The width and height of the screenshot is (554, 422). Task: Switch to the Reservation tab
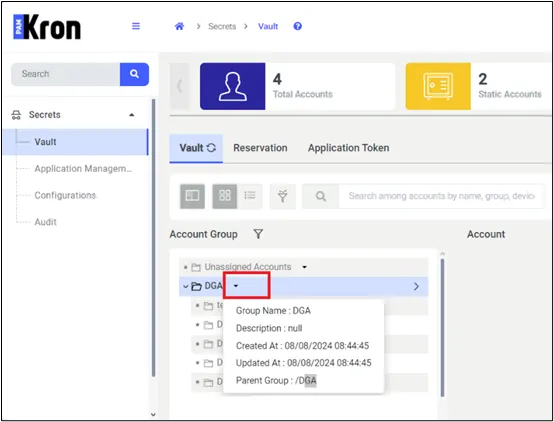[x=260, y=148]
